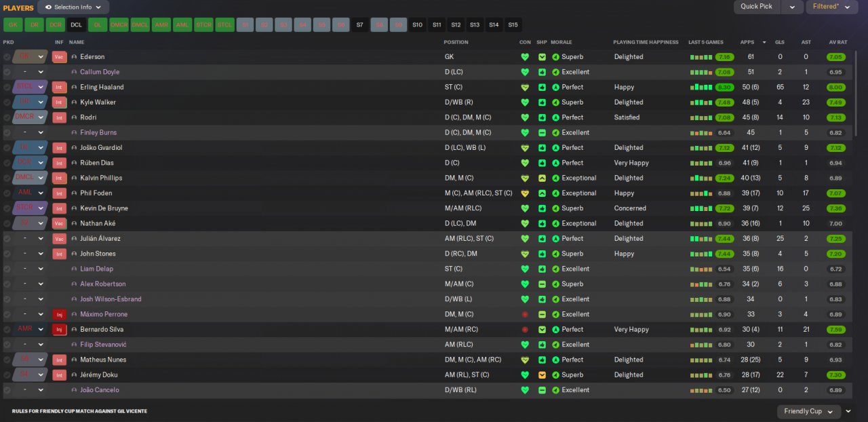The image size is (868, 422).
Task: Click Finley Burns' match sharpness icon
Action: coord(542,133)
